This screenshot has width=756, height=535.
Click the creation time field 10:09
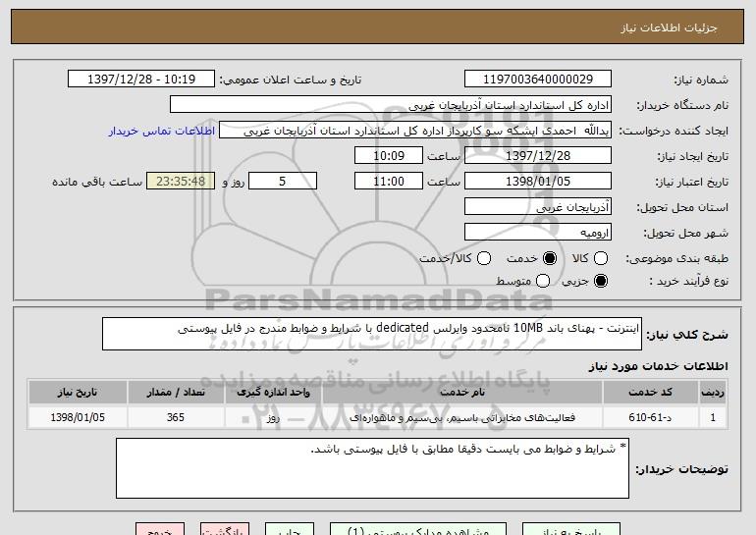(389, 156)
